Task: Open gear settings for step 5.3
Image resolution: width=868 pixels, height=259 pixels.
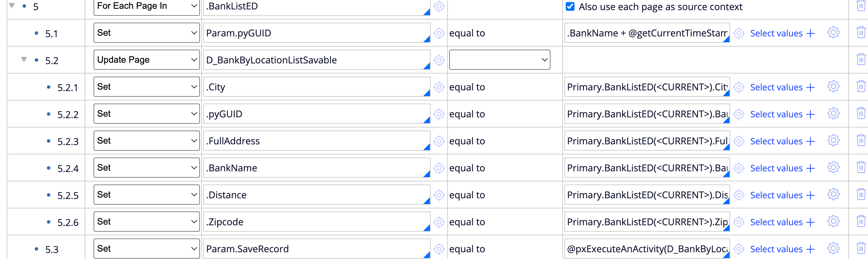Action: [x=833, y=249]
